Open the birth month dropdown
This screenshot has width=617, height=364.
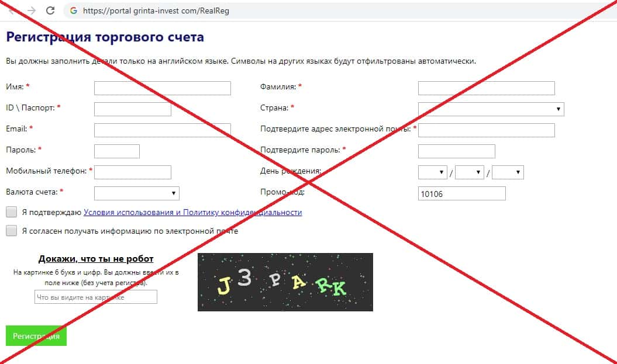(469, 172)
